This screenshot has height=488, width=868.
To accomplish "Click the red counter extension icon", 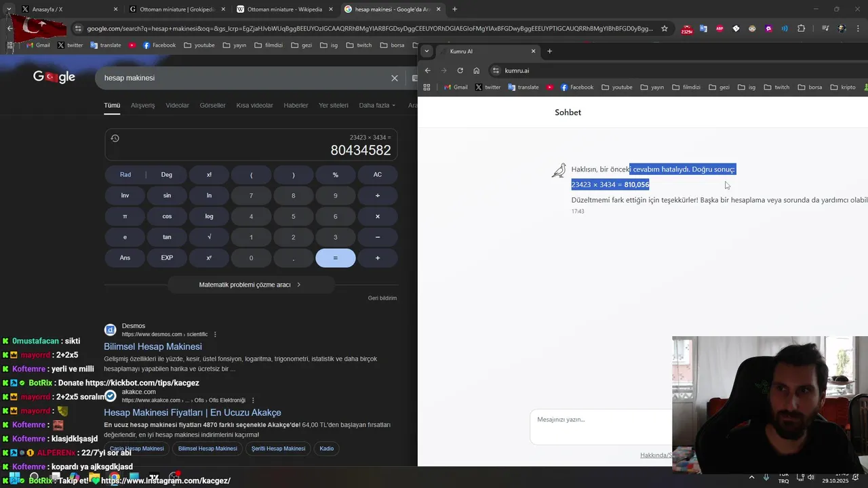I will click(x=687, y=29).
